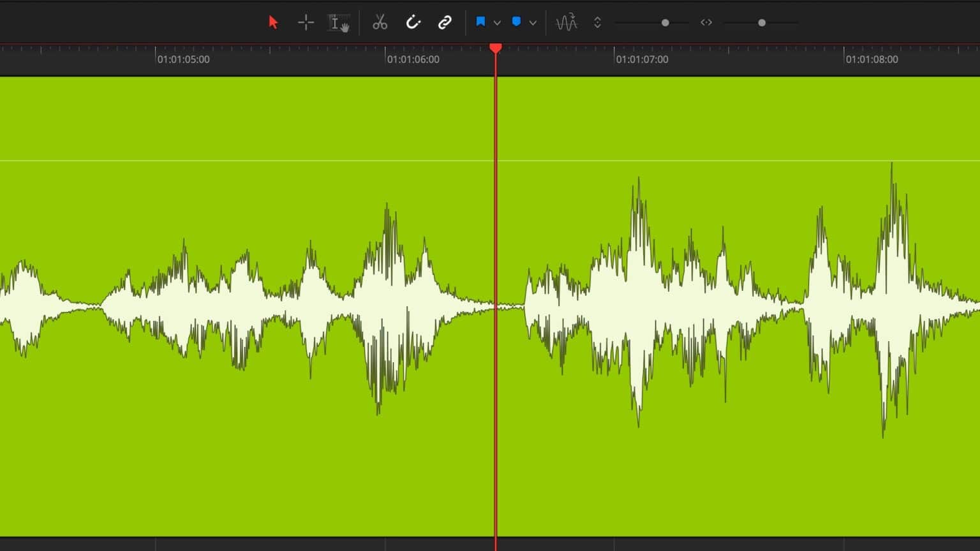The width and height of the screenshot is (980, 551).
Task: Add a blue flag to the clip
Action: coord(480,22)
